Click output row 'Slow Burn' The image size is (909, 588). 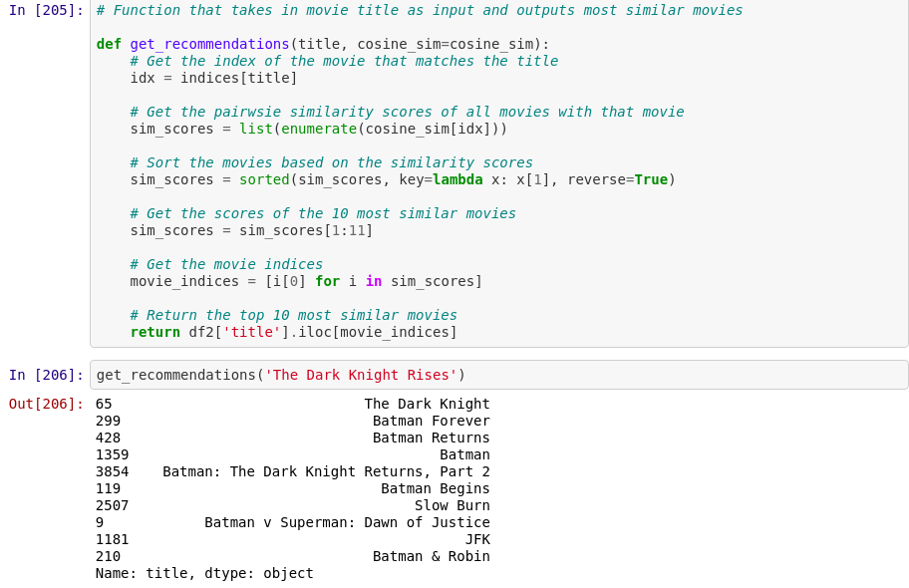coord(293,505)
